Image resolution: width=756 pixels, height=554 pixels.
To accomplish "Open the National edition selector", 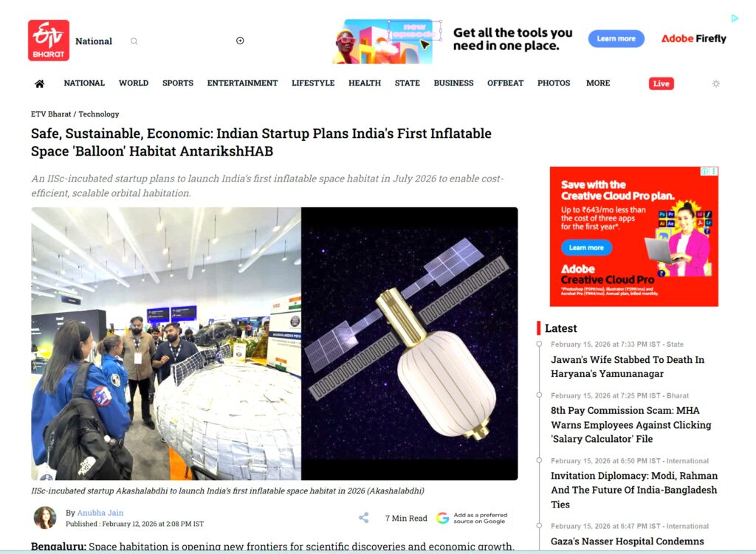I will coord(94,41).
